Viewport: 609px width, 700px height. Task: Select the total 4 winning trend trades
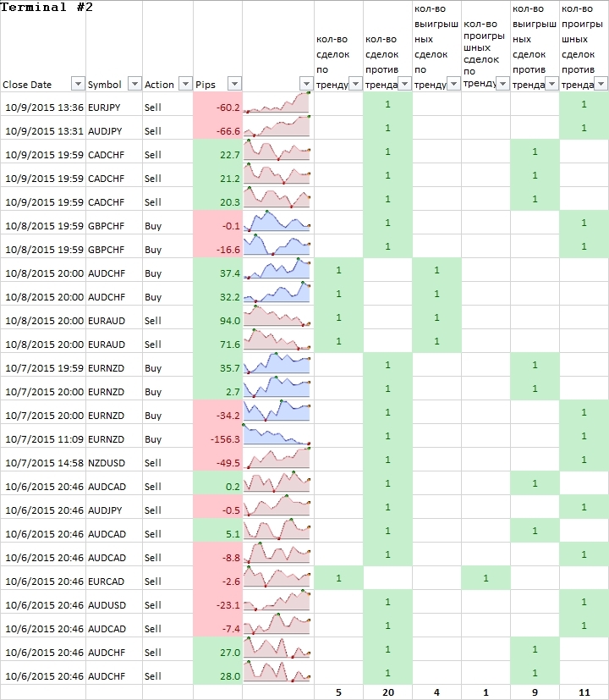(436, 692)
